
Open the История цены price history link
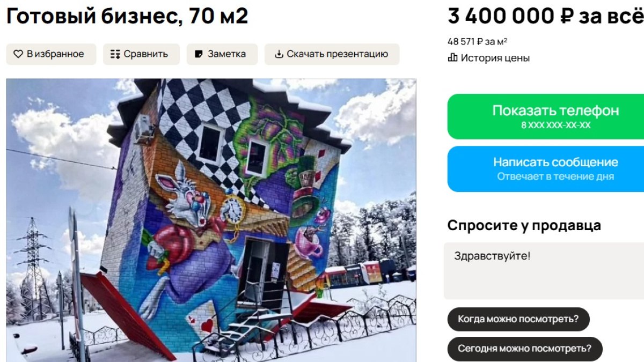(489, 58)
